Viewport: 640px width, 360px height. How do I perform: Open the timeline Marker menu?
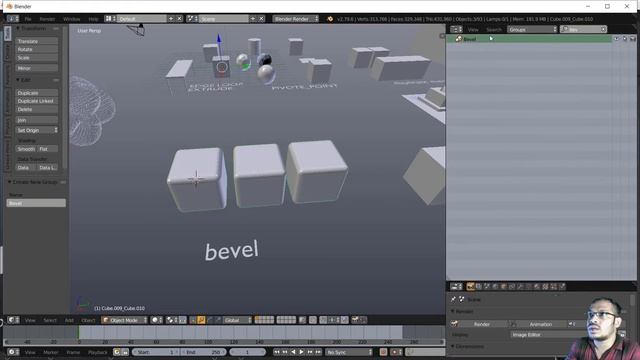51,352
